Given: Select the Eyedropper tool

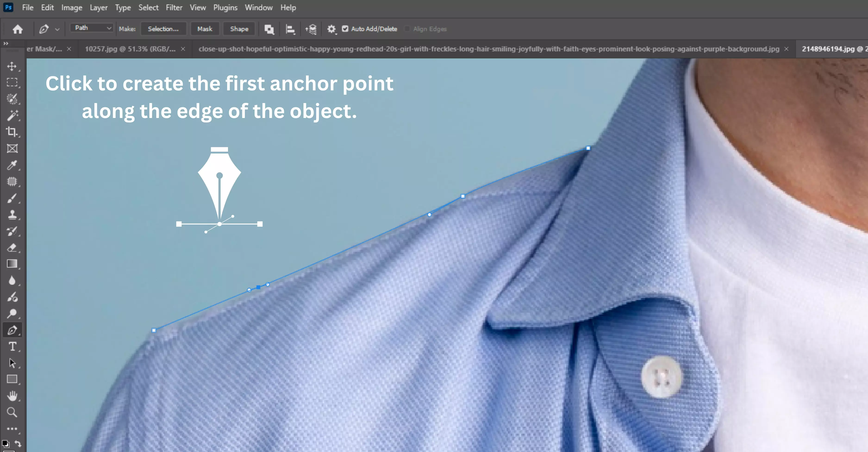Looking at the screenshot, I should [x=12, y=165].
